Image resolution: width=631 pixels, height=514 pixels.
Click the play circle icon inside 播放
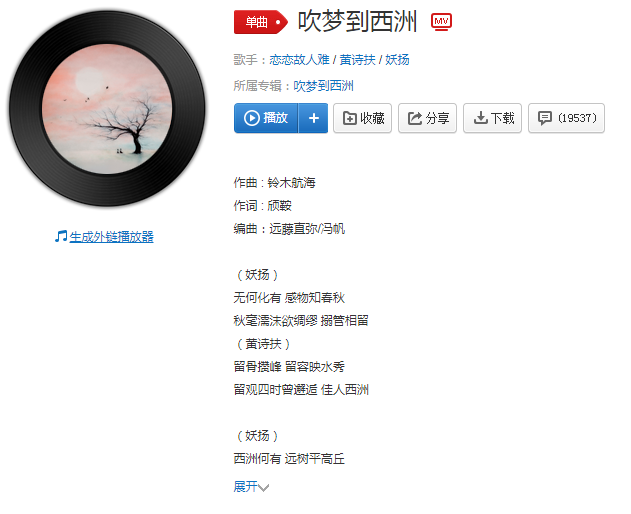tap(252, 118)
